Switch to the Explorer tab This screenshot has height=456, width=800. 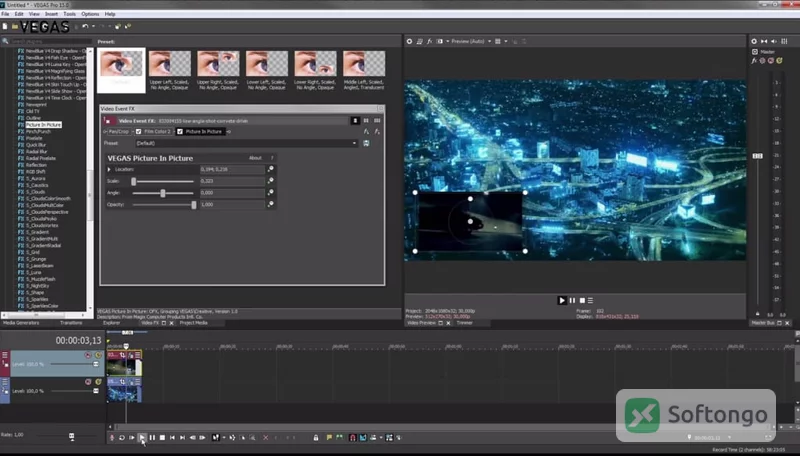pos(111,323)
